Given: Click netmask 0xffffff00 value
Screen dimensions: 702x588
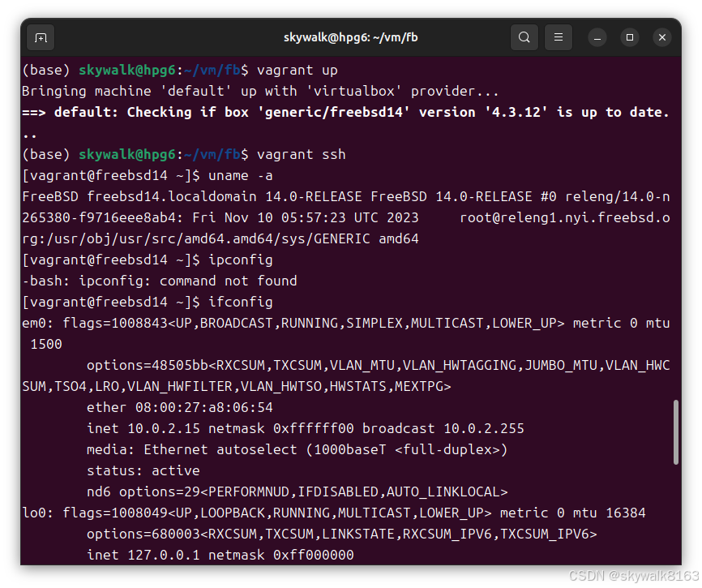Looking at the screenshot, I should [x=314, y=428].
